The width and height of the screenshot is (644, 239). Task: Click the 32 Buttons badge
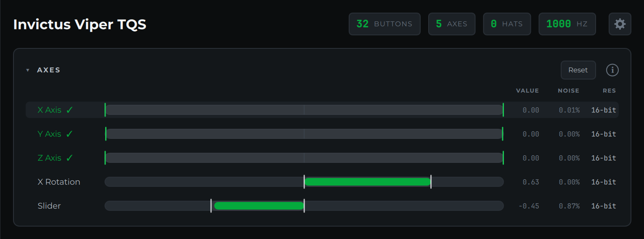point(384,24)
